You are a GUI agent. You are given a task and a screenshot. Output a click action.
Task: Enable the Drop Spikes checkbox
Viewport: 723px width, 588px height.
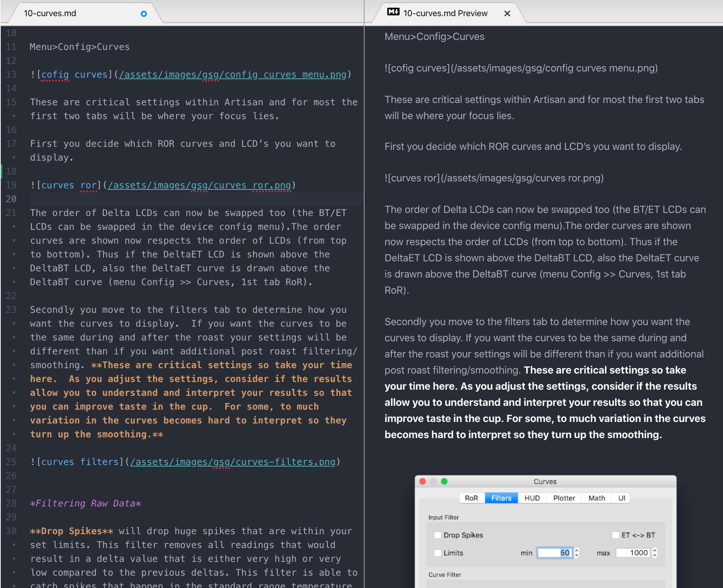tap(438, 535)
